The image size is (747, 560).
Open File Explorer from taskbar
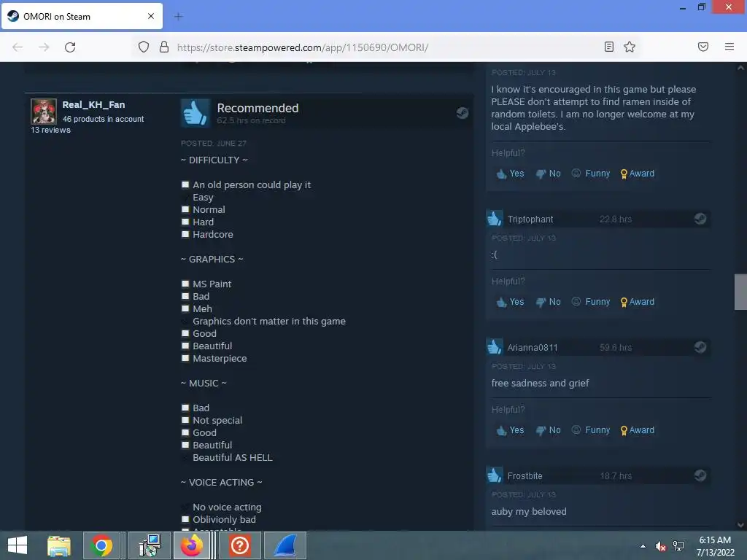59,545
